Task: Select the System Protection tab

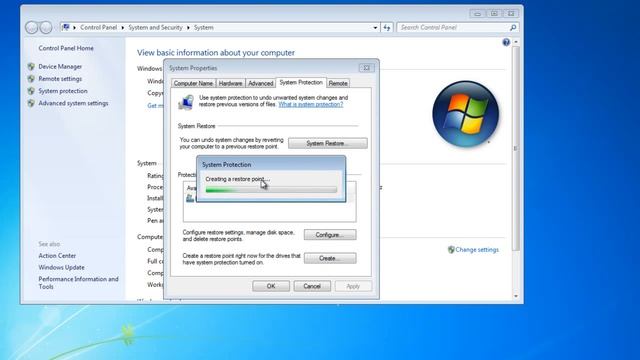Action: coord(301,82)
